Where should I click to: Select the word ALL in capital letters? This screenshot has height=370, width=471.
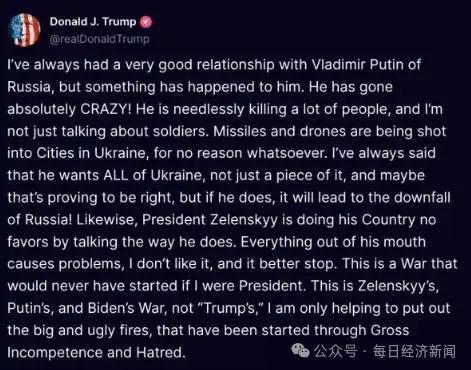116,176
